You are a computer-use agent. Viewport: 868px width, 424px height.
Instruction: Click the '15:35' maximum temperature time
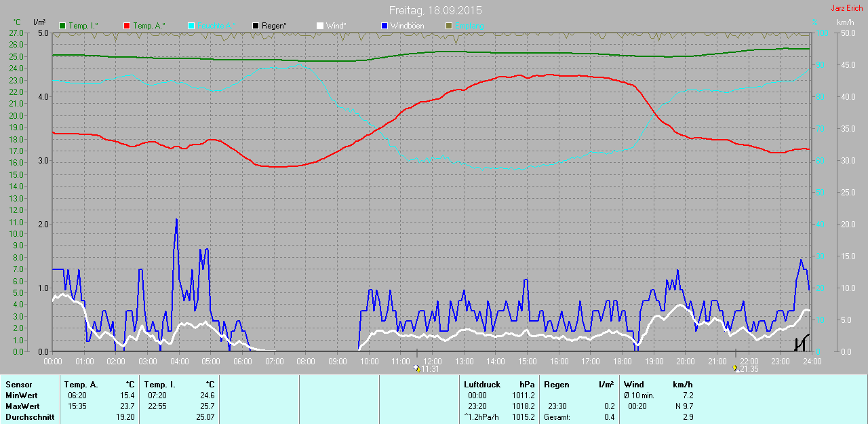[x=77, y=406]
